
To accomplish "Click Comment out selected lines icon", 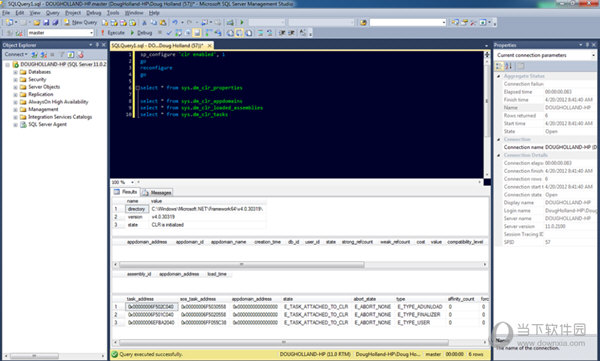I will click(260, 33).
